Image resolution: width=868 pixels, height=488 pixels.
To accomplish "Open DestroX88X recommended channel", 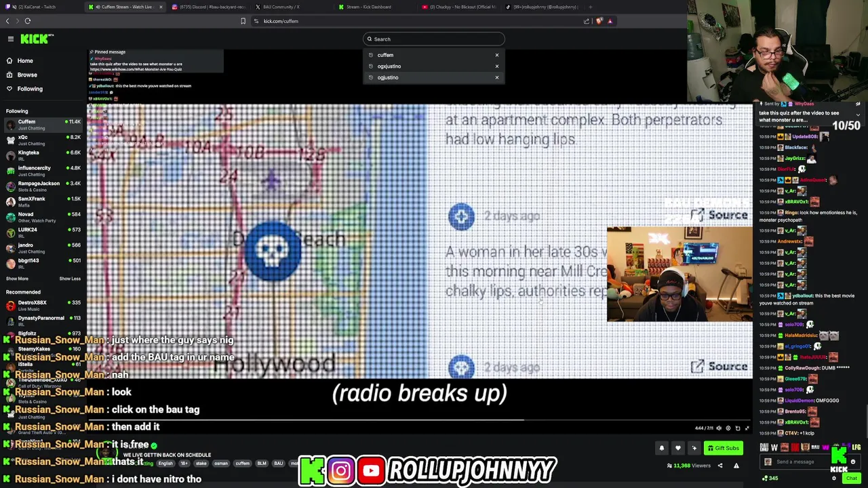I will click(43, 306).
